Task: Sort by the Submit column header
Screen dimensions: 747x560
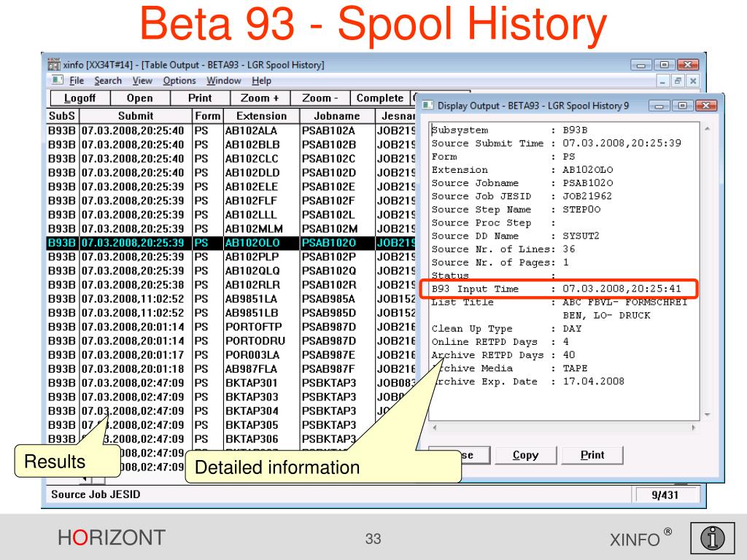Action: [x=136, y=116]
